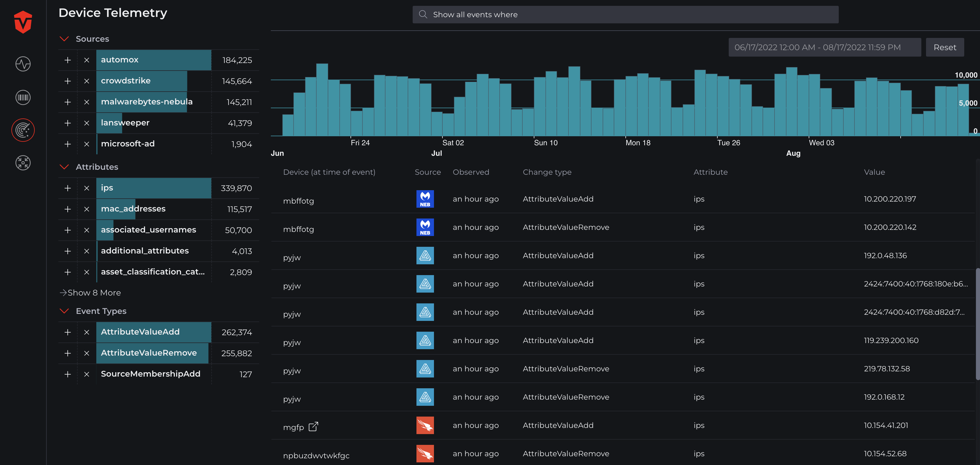Click the events table vertical scrollbar
This screenshot has width=980, height=465.
point(977,324)
